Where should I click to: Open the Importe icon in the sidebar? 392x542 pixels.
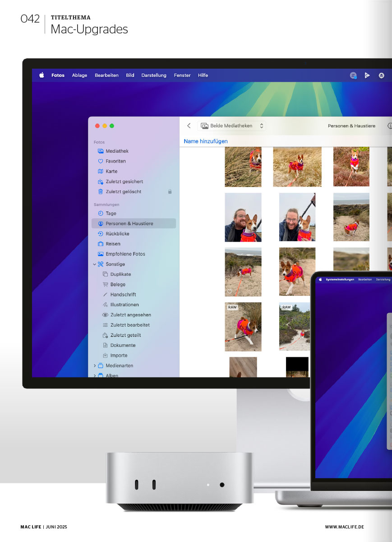pyautogui.click(x=105, y=355)
